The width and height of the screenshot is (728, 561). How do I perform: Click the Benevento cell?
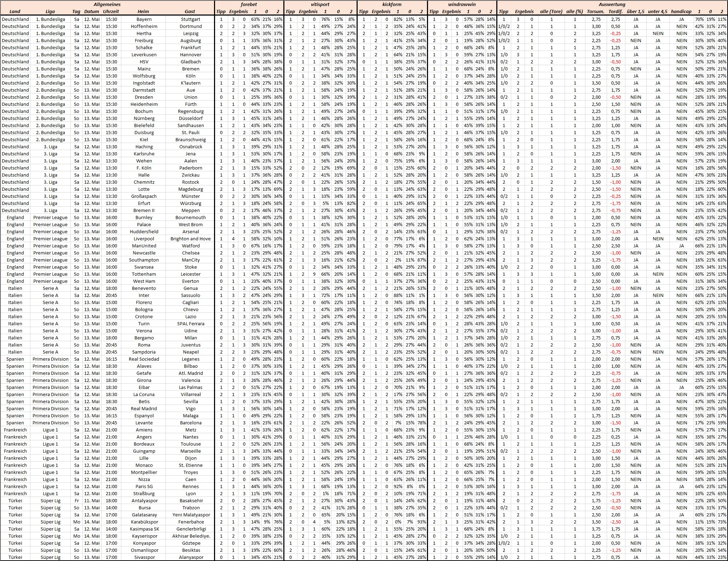click(x=144, y=288)
